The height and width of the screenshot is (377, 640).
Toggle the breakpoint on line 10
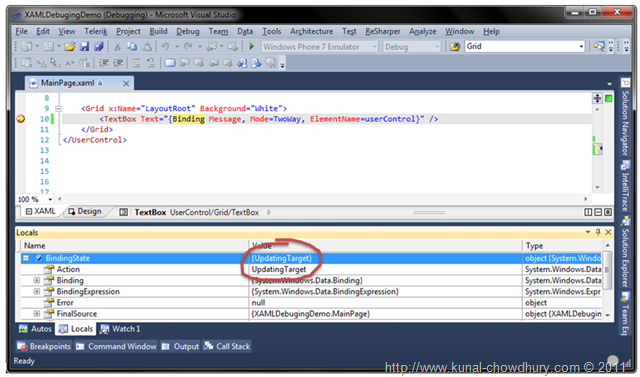point(20,119)
